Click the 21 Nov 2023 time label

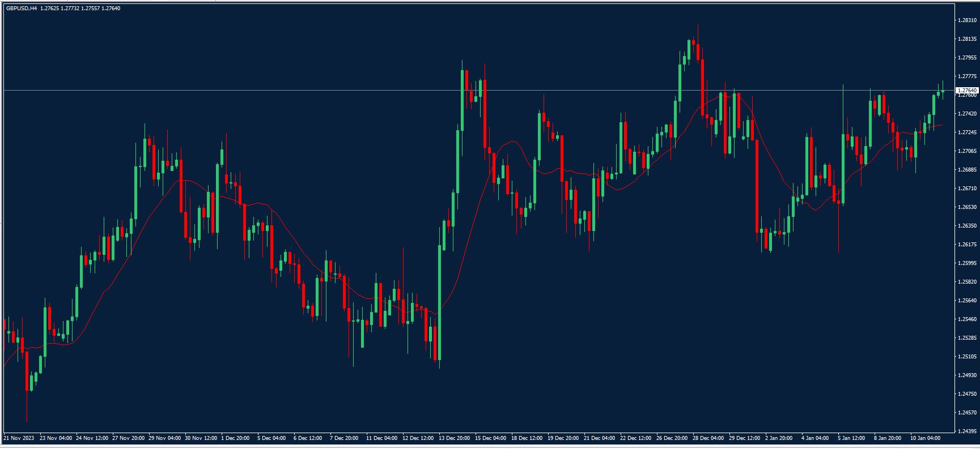pos(19,438)
